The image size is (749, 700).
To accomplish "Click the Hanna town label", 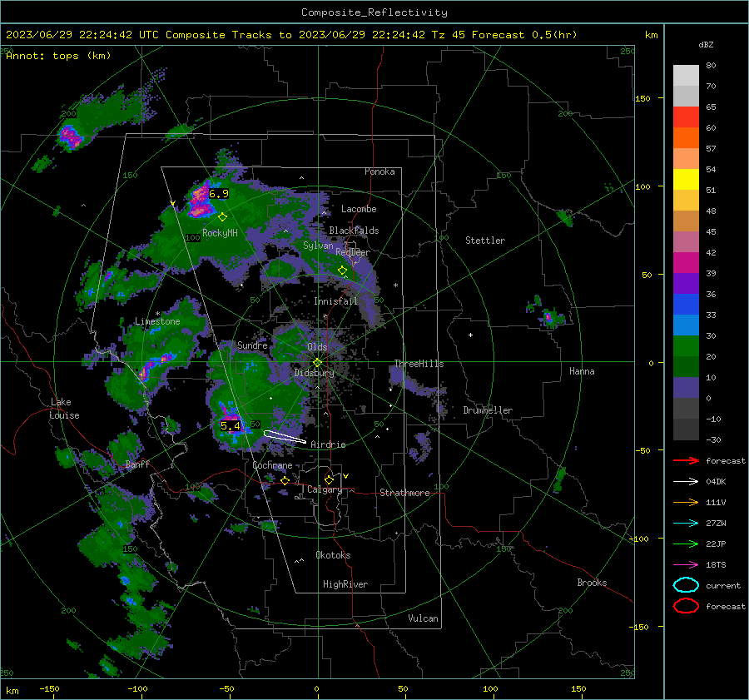I will tap(582, 371).
